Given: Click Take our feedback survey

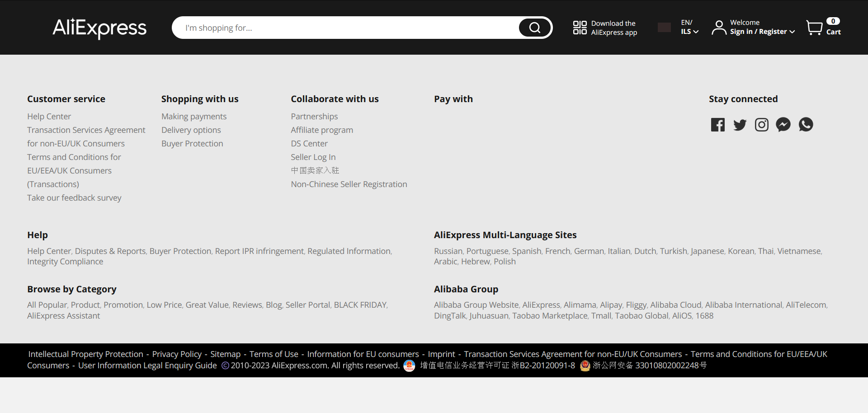Looking at the screenshot, I should (74, 198).
